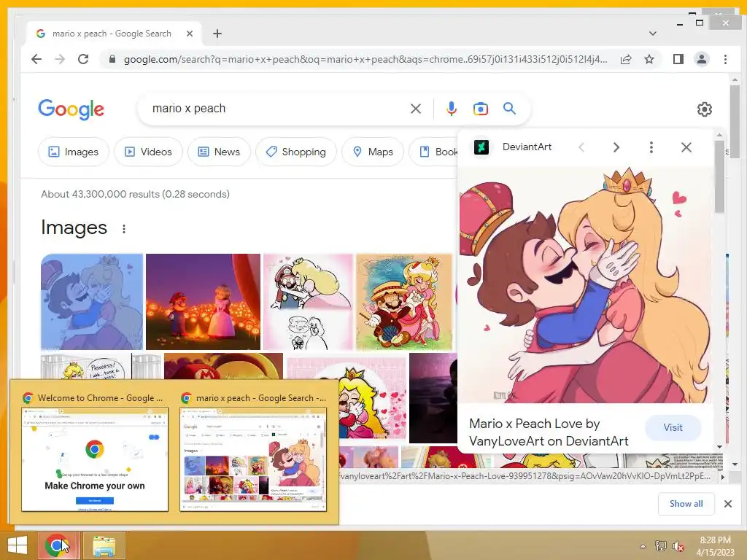Click the Show all downloads button
Screen dimensions: 747x560
(x=686, y=504)
